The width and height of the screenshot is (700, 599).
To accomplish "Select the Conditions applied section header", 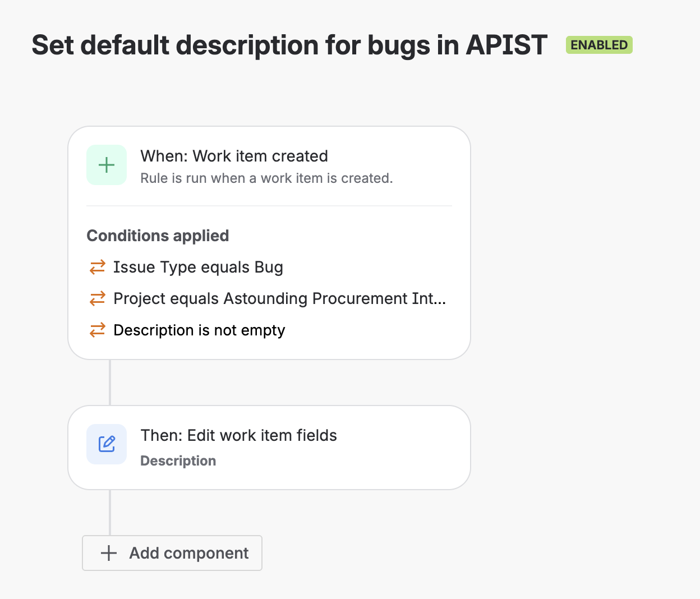I will 158,236.
